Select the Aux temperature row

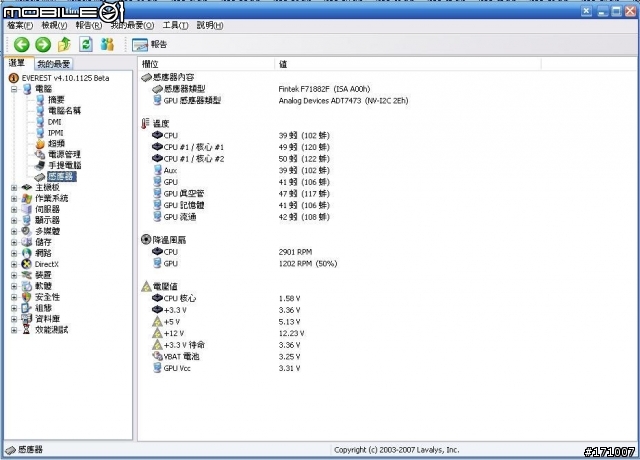pyautogui.click(x=241, y=170)
